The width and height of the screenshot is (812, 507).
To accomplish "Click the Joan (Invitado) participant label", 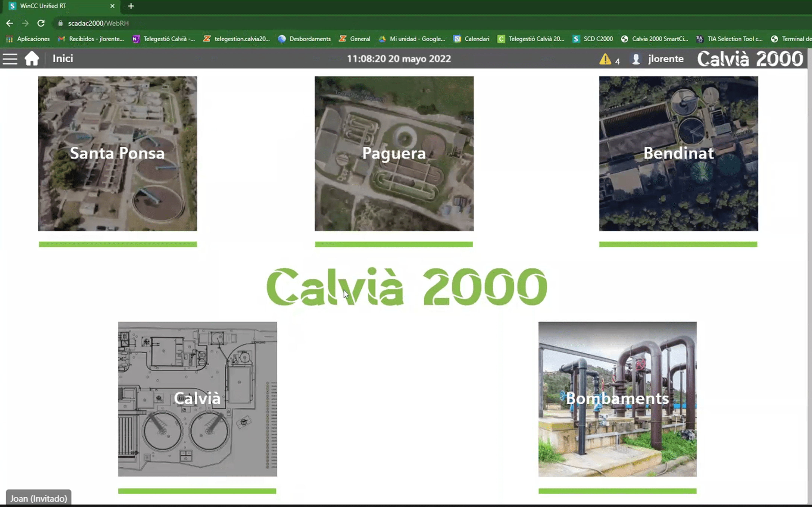I will click(39, 498).
